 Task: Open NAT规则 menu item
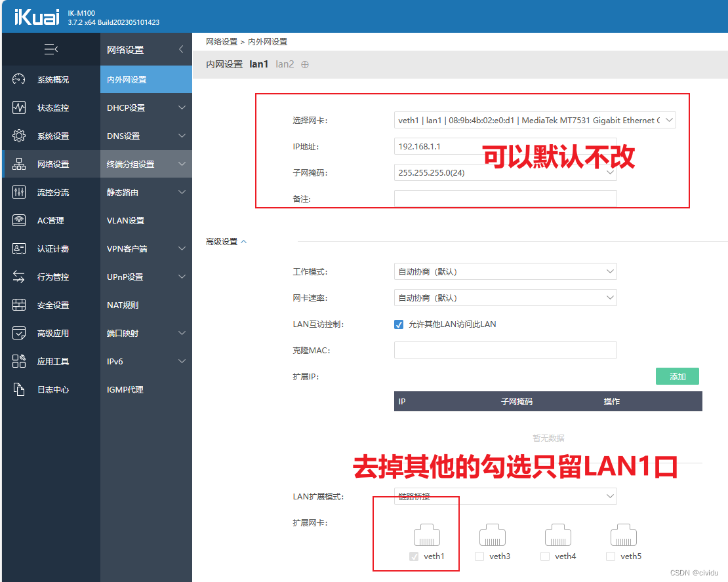tap(146, 305)
